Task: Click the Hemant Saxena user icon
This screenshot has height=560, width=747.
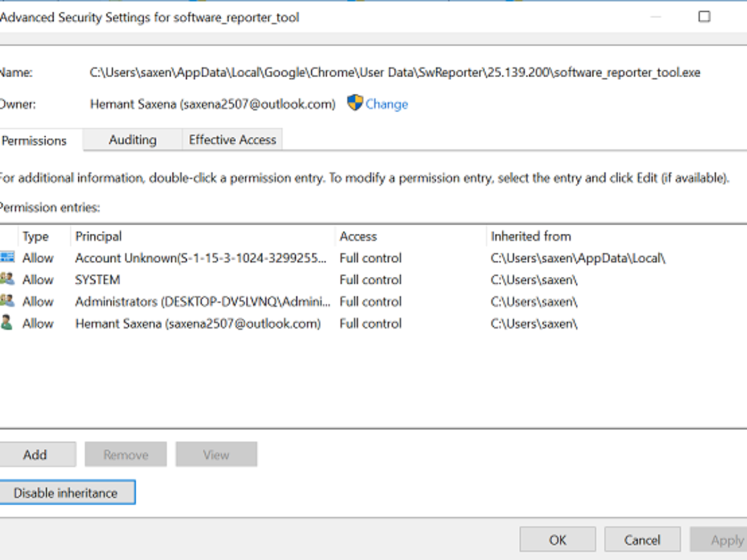Action: click(7, 323)
